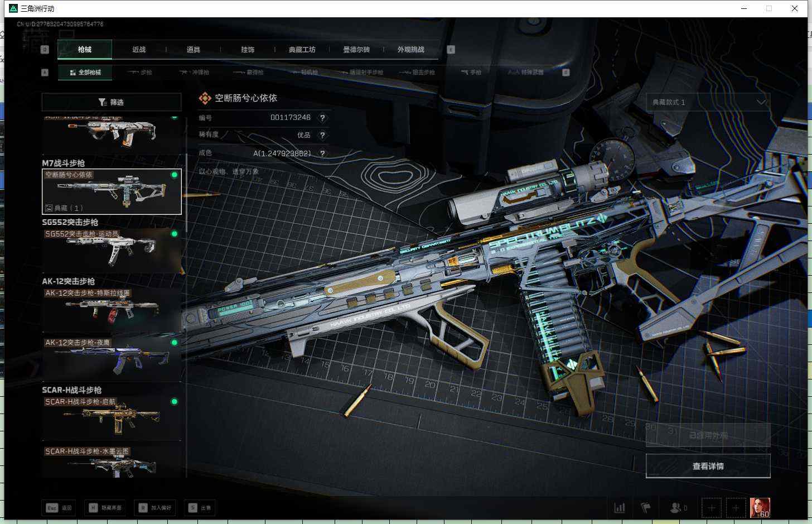This screenshot has height=524, width=812.
Task: Filter by 手枪 pistol category
Action: click(471, 73)
